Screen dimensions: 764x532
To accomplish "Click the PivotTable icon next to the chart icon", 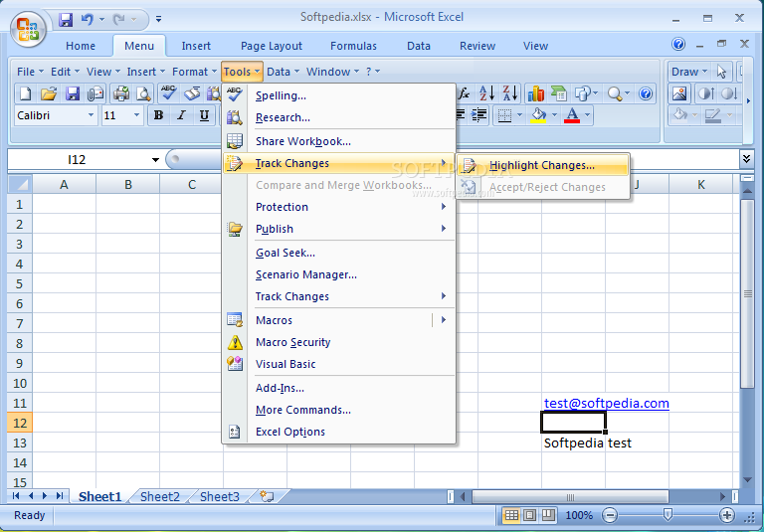I will (x=558, y=93).
